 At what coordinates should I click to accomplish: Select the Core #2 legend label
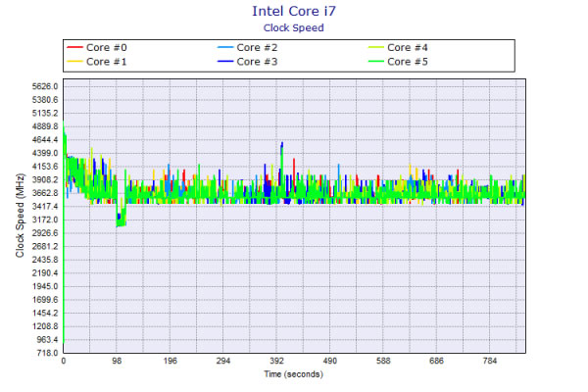point(257,48)
